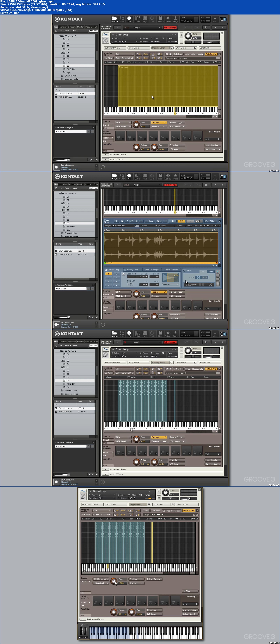Image resolution: width=280 pixels, height=644 pixels.
Task: Click the circled info icon at bottom of 00:02:00 frame
Action: 103,167
